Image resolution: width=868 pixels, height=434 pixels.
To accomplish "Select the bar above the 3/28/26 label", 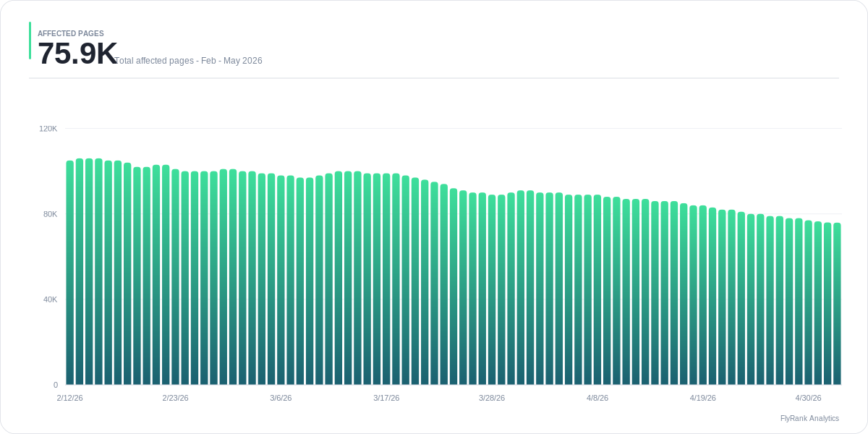I will point(492,289).
